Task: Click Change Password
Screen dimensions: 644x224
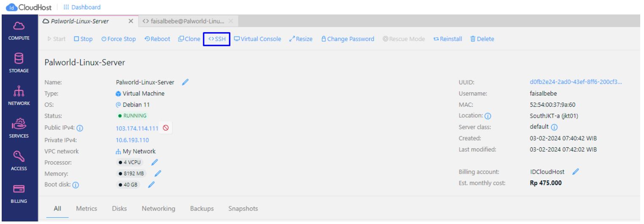Action: (x=347, y=39)
